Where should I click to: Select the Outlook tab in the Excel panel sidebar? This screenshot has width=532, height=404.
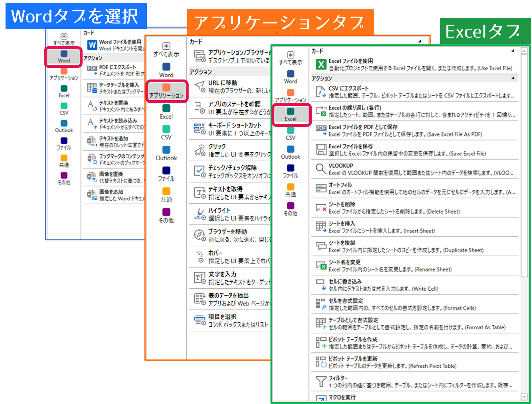[291, 152]
